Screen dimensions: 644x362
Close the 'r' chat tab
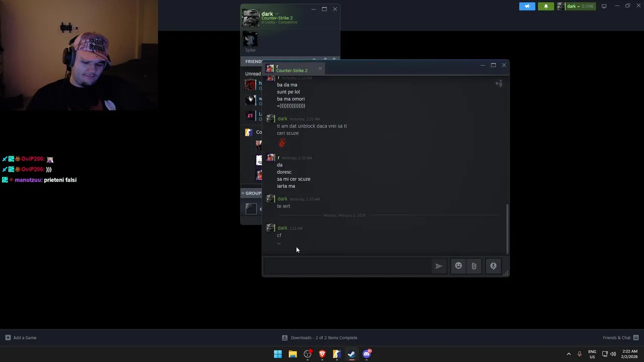click(x=320, y=68)
